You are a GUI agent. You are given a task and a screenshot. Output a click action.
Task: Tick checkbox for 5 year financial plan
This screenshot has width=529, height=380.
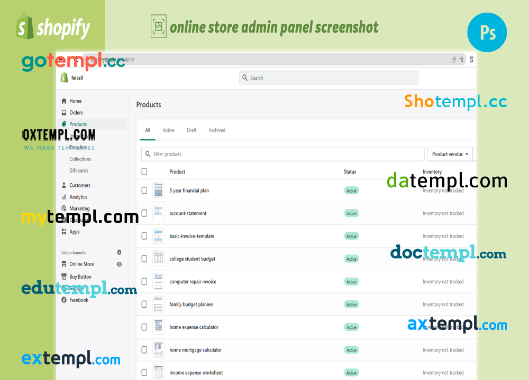144,190
